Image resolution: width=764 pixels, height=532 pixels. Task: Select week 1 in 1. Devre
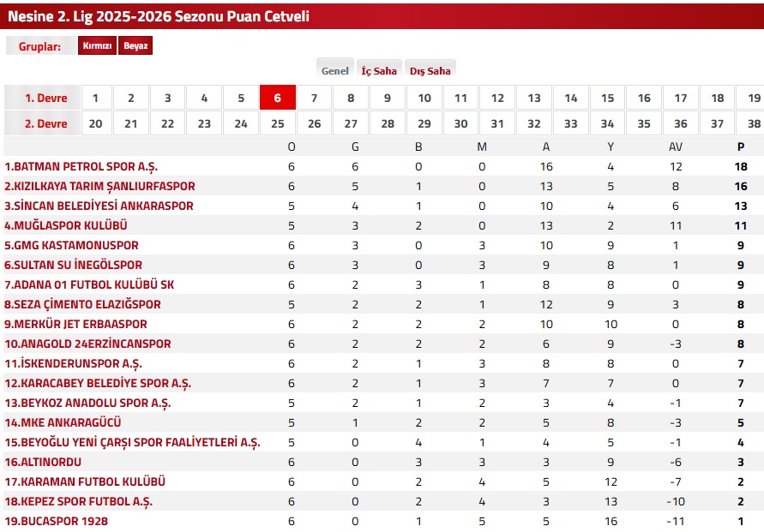click(x=95, y=98)
